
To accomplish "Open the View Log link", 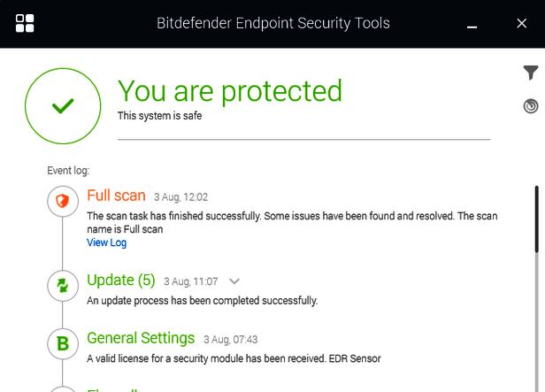I will (106, 242).
